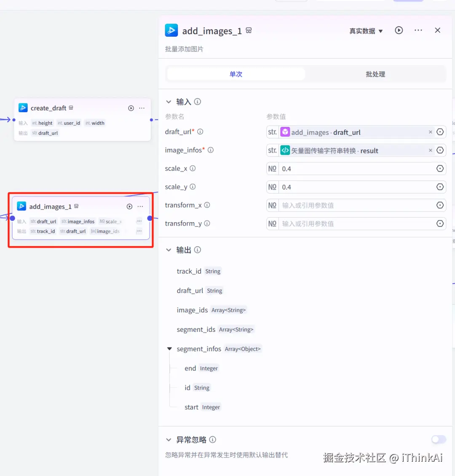
Task: Switch to the 批处理 tab
Action: [x=375, y=74]
